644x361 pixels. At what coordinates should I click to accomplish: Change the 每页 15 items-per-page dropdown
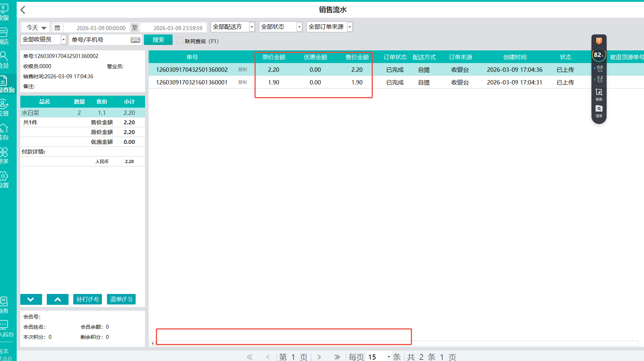[x=379, y=357]
